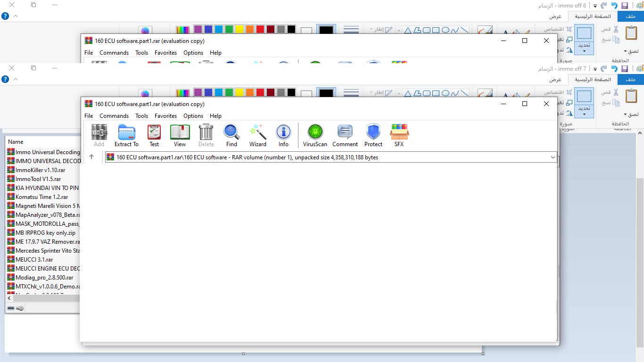Click cut scissors (قص) in immo off 7 Paint
This screenshot has height=362, width=644.
point(611,92)
